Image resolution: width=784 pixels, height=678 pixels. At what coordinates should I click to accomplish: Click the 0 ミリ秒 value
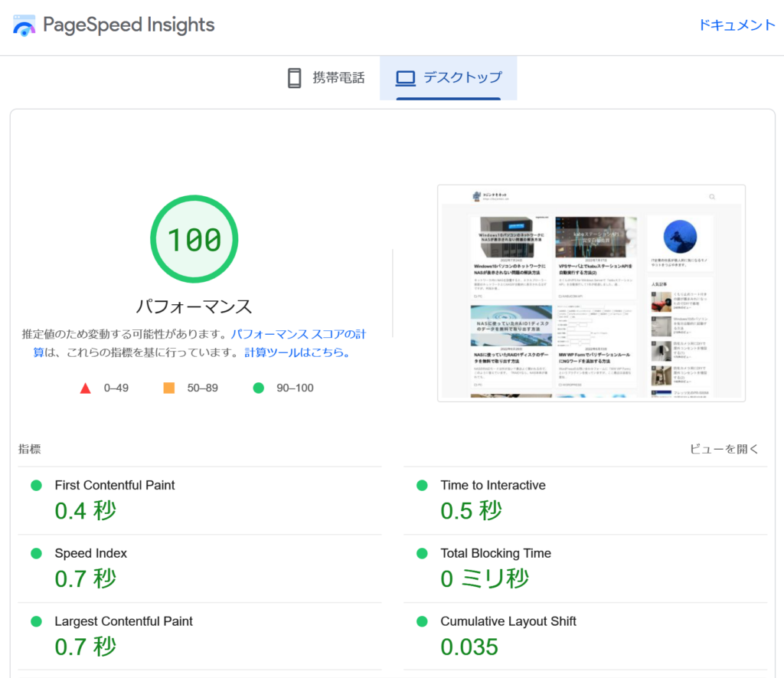485,579
